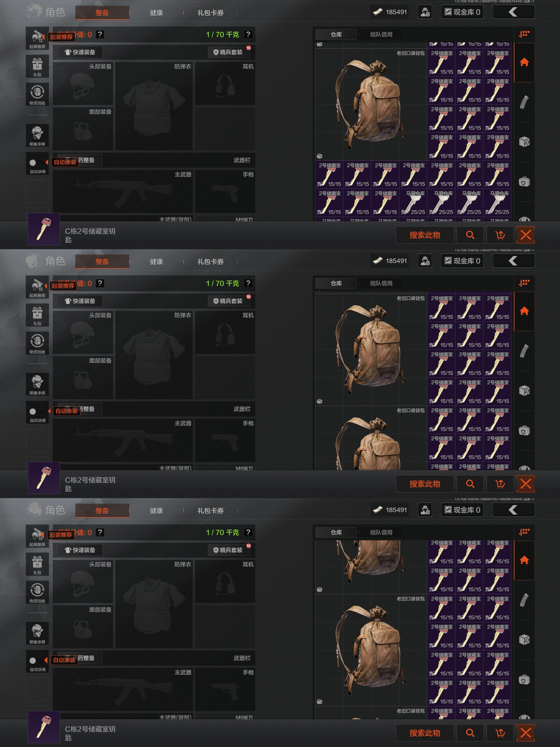Click 搜索此物 button in bottom screenshot
The image size is (560, 747).
coord(425,733)
